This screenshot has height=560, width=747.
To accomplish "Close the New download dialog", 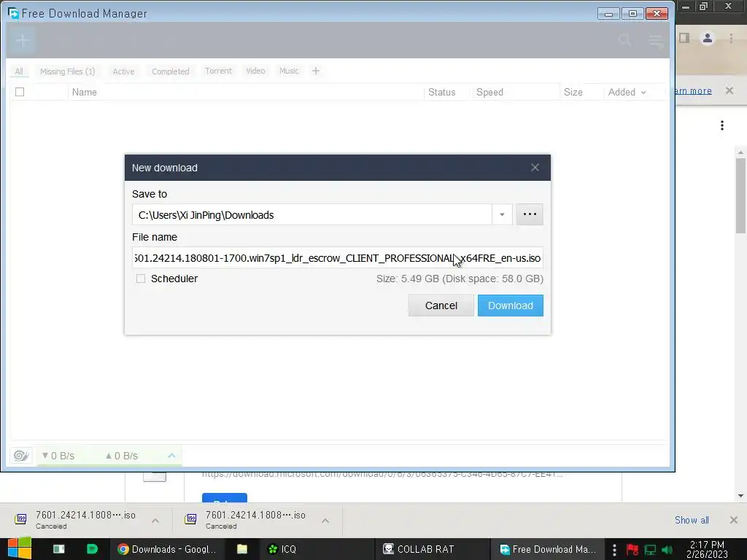I will pyautogui.click(x=535, y=168).
